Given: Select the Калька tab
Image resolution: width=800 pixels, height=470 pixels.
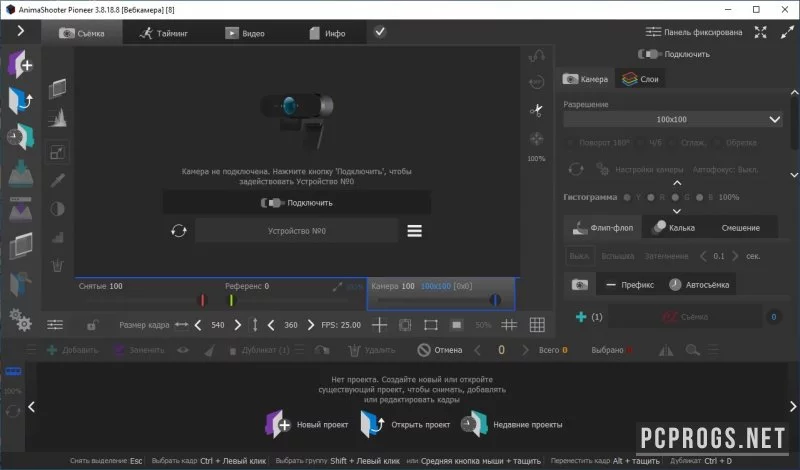Looking at the screenshot, I should (673, 228).
